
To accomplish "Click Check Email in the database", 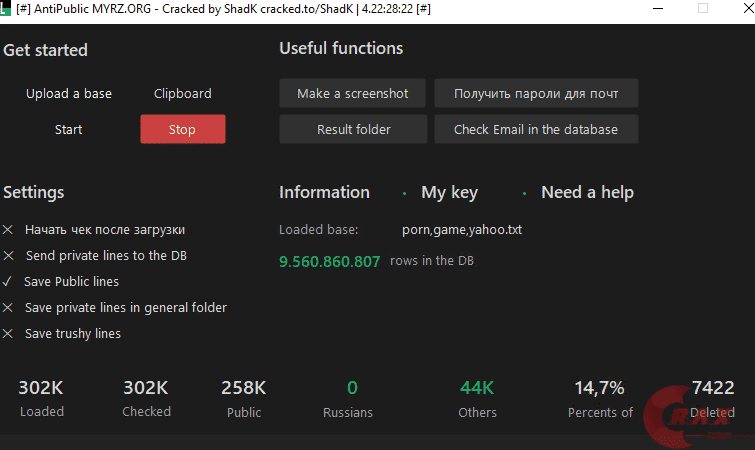I will [x=536, y=130].
